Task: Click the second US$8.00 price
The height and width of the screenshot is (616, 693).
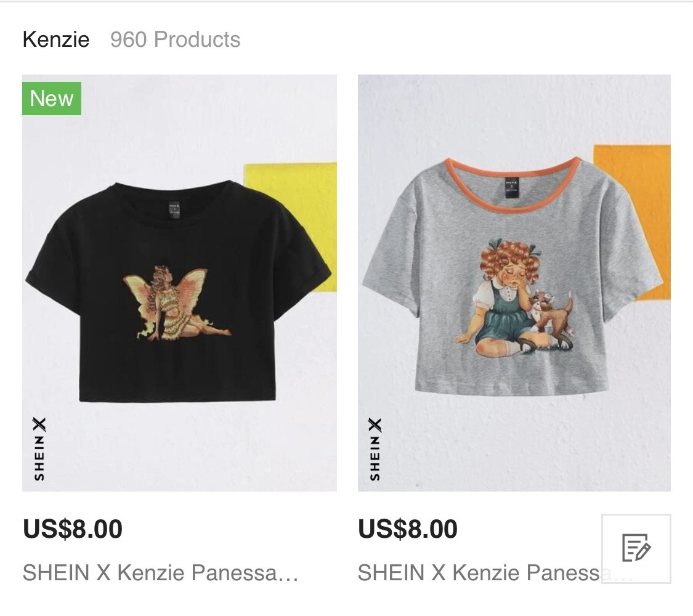Action: tap(408, 529)
